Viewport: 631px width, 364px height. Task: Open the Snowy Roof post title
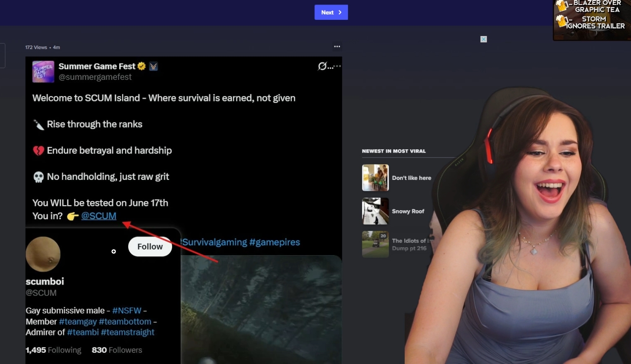coord(408,211)
